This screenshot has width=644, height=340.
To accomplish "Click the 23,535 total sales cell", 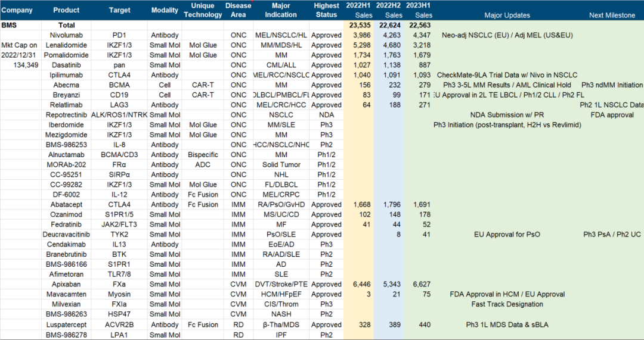I will click(360, 25).
